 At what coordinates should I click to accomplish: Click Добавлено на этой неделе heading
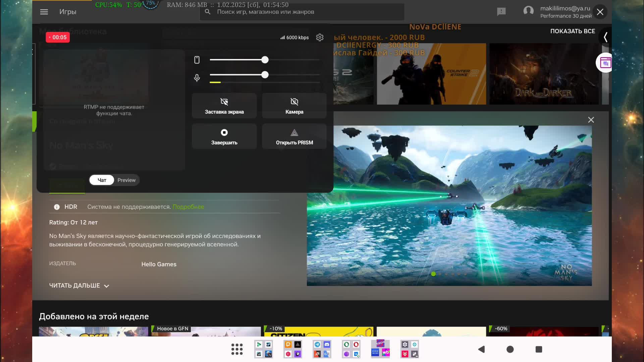tap(94, 316)
